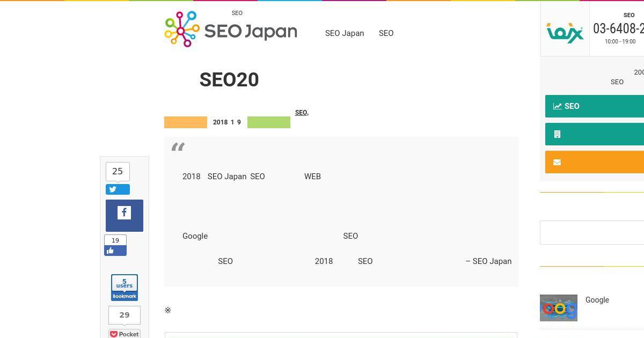This screenshot has width=644, height=338.
Task: Open the SEO Japan menu item
Action: [x=345, y=33]
